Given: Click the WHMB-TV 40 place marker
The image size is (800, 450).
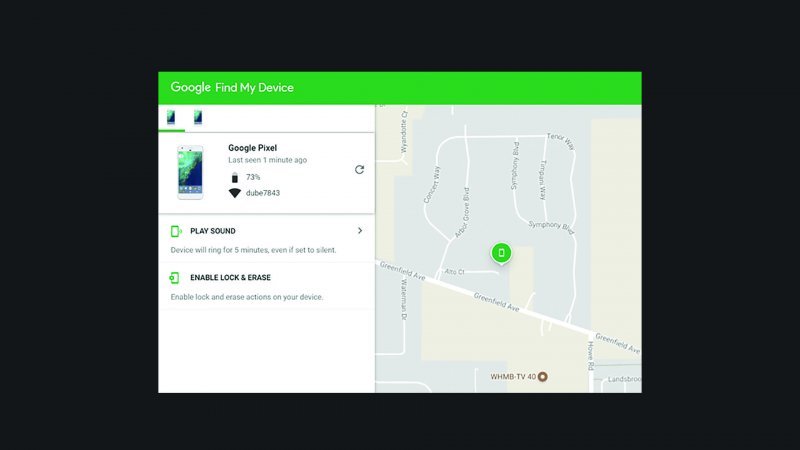Looking at the screenshot, I should click(x=543, y=377).
